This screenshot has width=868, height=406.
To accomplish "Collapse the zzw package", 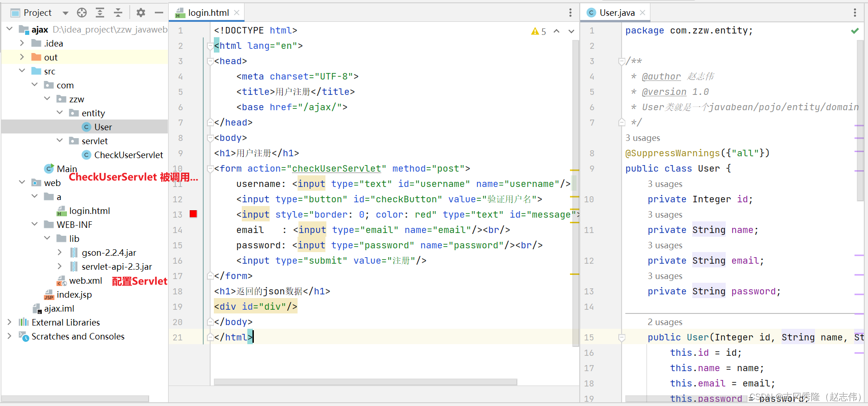I will tap(47, 99).
